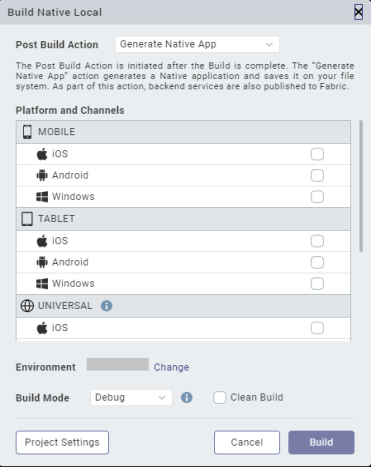
Task: Tick the Mobile Android checkbox
Action: coord(317,175)
